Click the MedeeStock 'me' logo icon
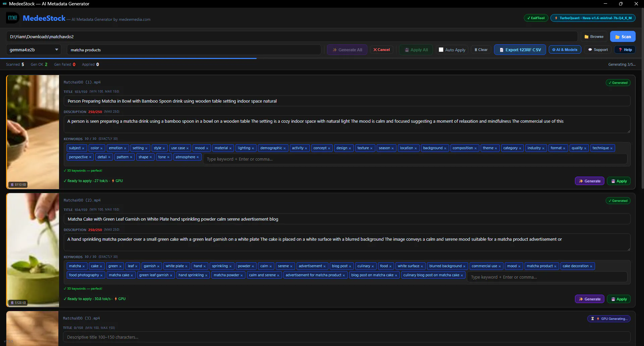Image resolution: width=644 pixels, height=346 pixels. click(x=12, y=18)
